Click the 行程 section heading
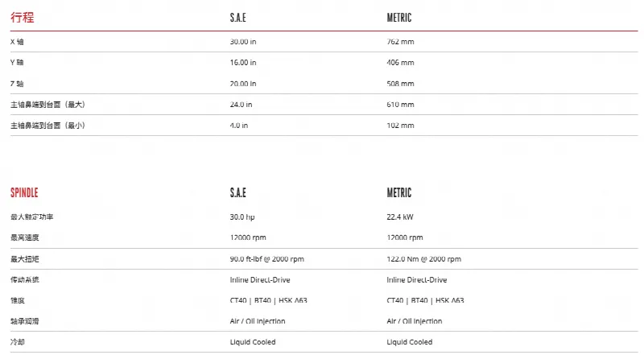 (23, 17)
